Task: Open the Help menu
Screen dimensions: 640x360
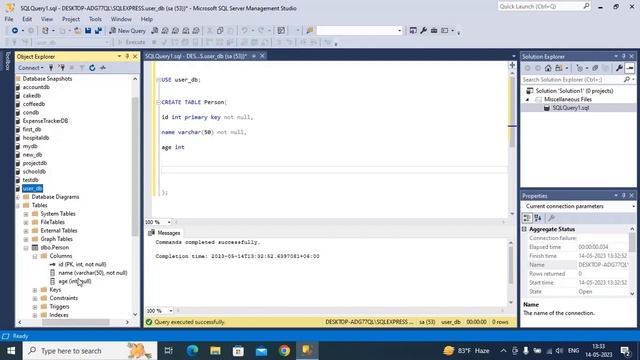Action: pos(147,19)
